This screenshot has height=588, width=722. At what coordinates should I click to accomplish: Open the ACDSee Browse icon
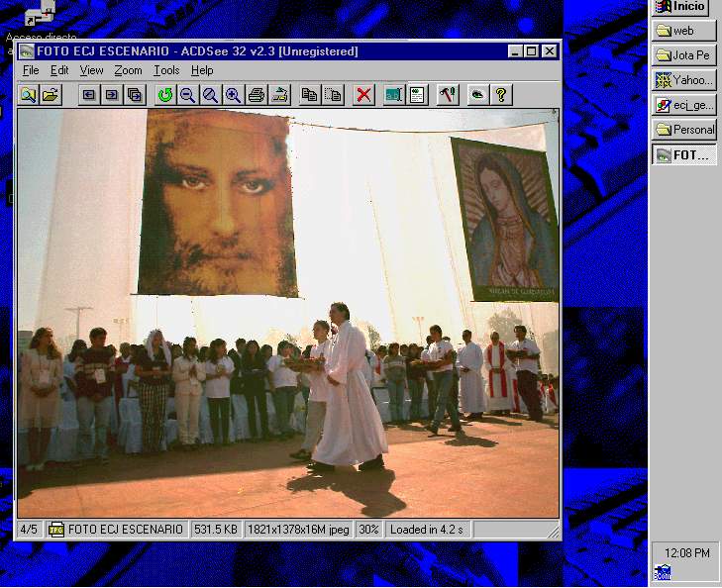pos(29,95)
